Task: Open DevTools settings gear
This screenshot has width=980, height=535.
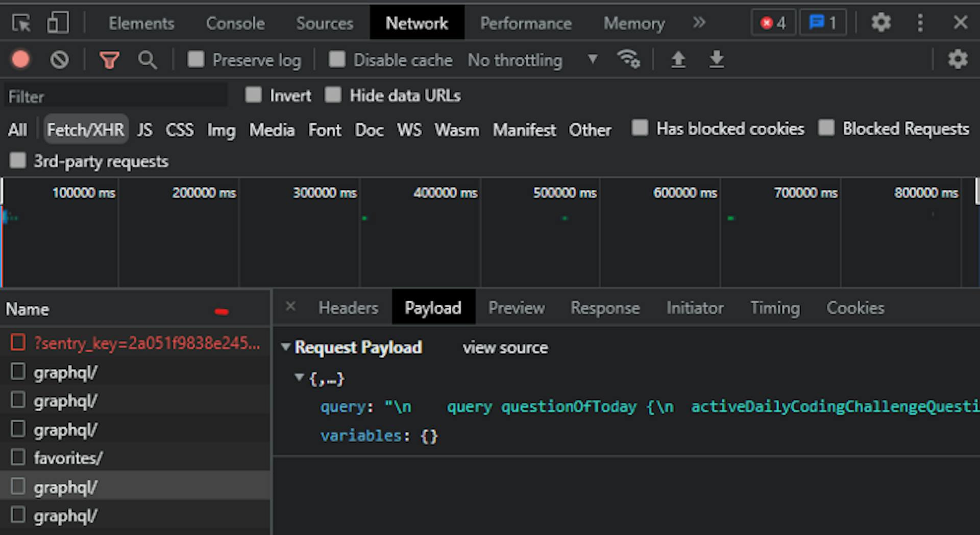Action: (x=881, y=22)
